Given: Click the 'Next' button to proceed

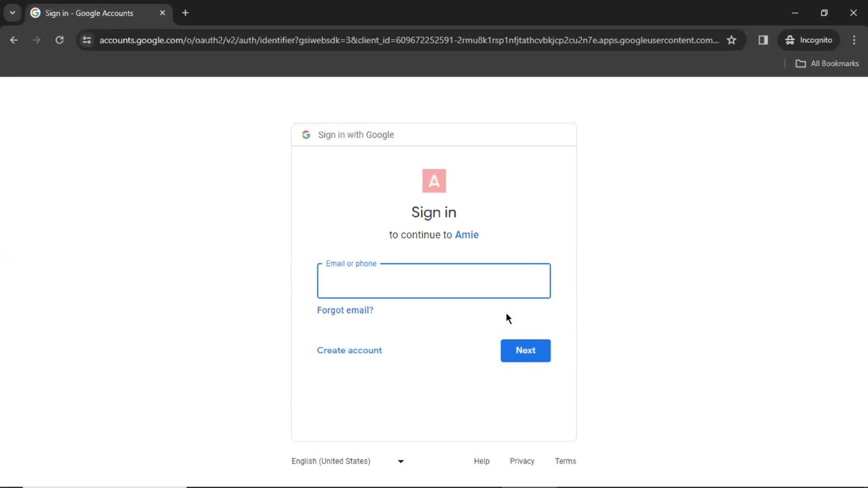Looking at the screenshot, I should [526, 350].
